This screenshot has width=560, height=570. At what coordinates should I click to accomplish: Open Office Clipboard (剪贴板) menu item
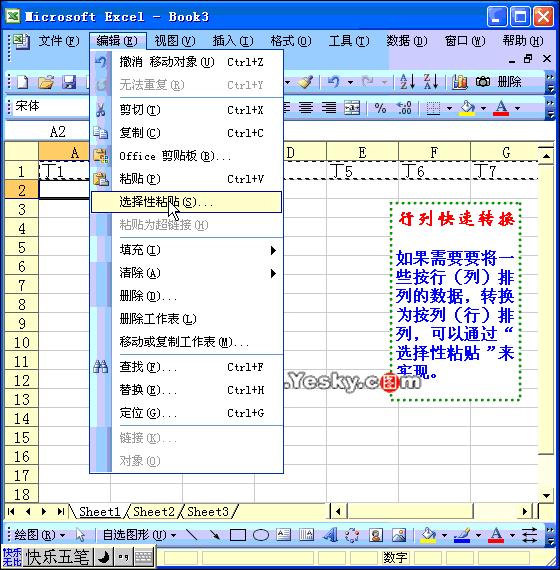coord(187,156)
